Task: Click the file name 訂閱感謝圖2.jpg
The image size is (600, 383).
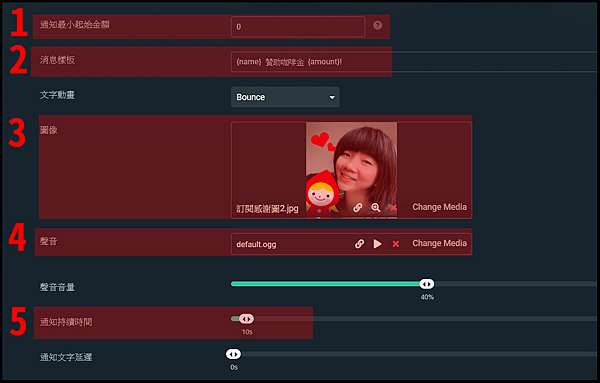Action: click(267, 209)
